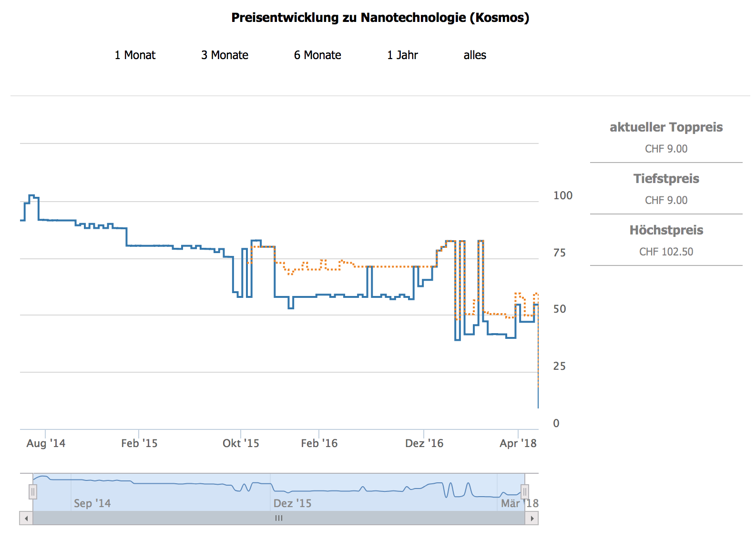
Task: Click the Höchstpreis heading
Action: click(666, 230)
